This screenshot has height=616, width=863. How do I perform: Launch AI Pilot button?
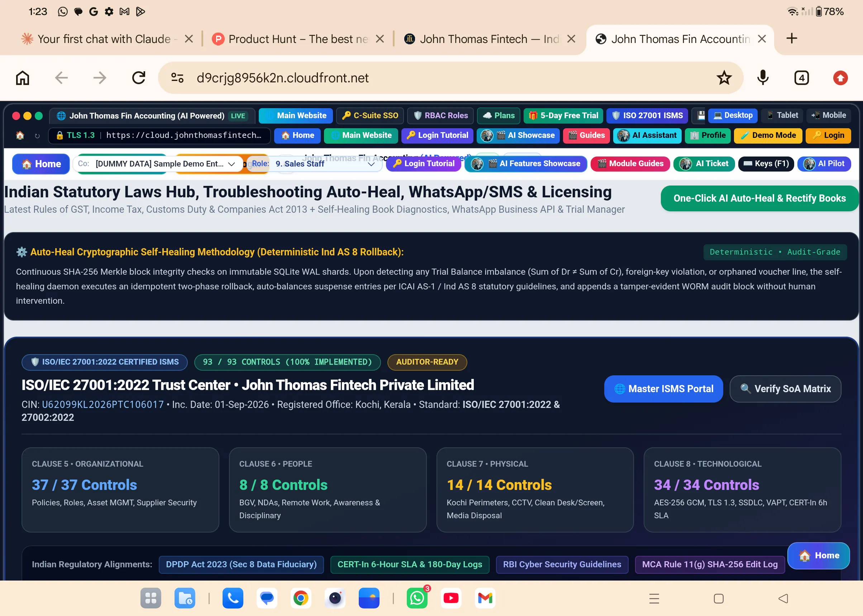(x=824, y=164)
